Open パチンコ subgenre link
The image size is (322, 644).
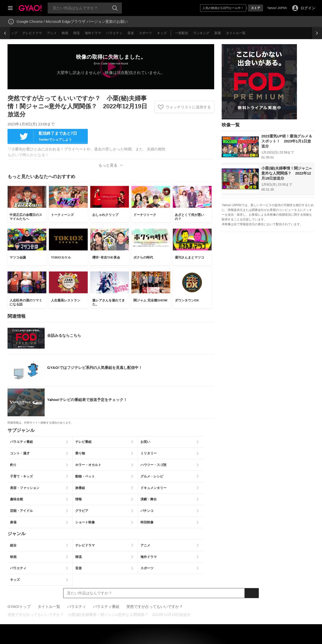tap(171, 511)
